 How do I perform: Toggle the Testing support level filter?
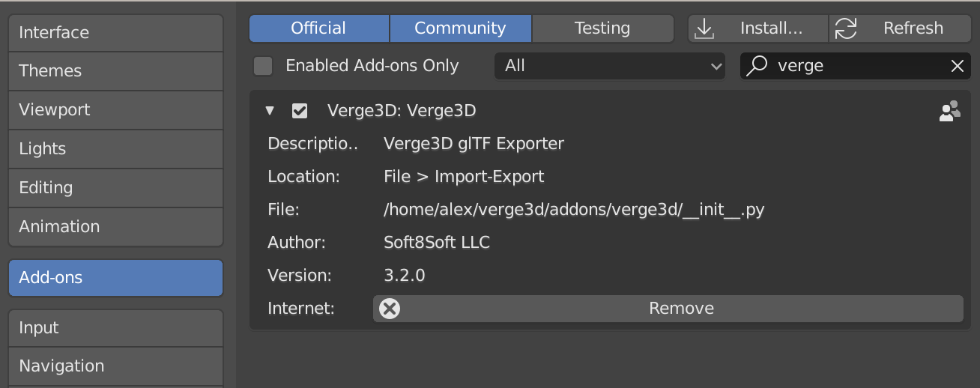[603, 28]
